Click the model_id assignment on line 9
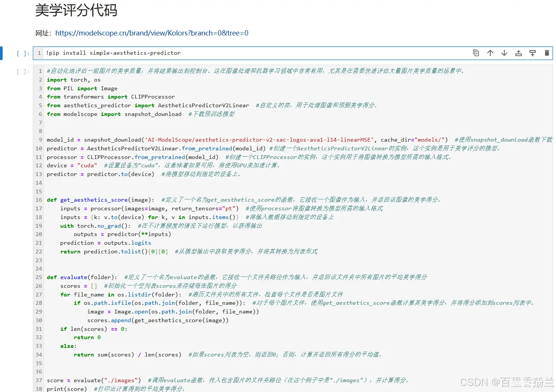 click(247, 140)
